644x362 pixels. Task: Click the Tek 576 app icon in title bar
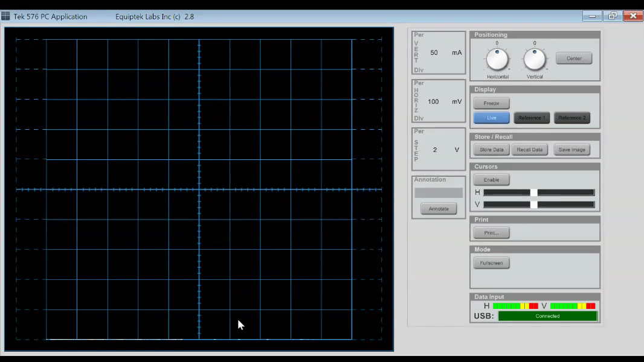(x=5, y=16)
